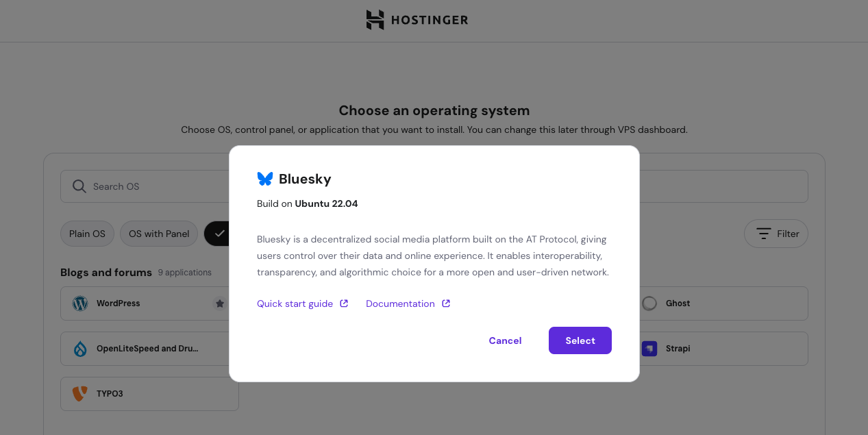
Task: Open the Filter options
Action: pyautogui.click(x=776, y=234)
